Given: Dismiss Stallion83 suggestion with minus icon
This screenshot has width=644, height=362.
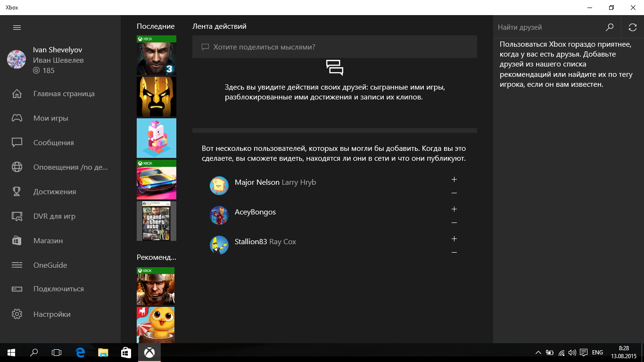Looking at the screenshot, I should 454,253.
